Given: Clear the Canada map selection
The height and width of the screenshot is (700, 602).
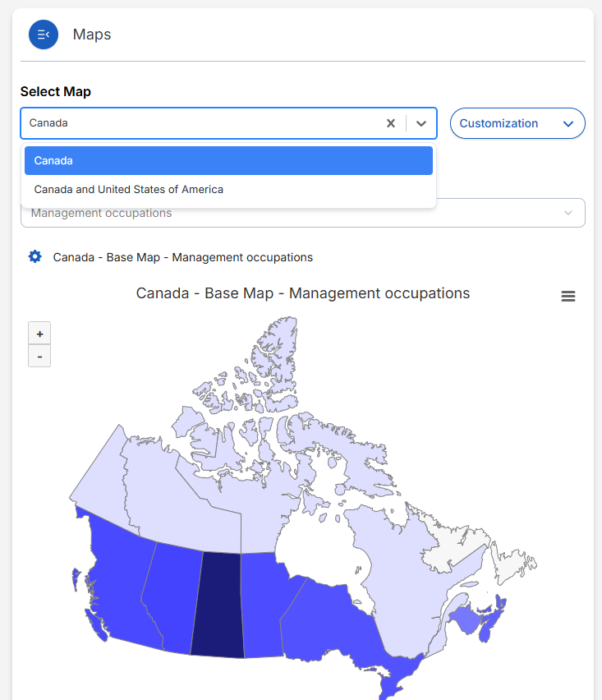Looking at the screenshot, I should pyautogui.click(x=391, y=123).
